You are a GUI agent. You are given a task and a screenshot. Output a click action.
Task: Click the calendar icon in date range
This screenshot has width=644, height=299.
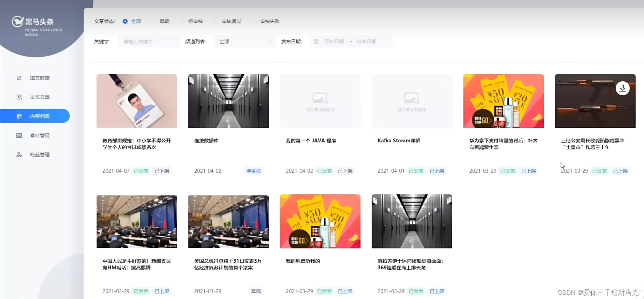316,42
